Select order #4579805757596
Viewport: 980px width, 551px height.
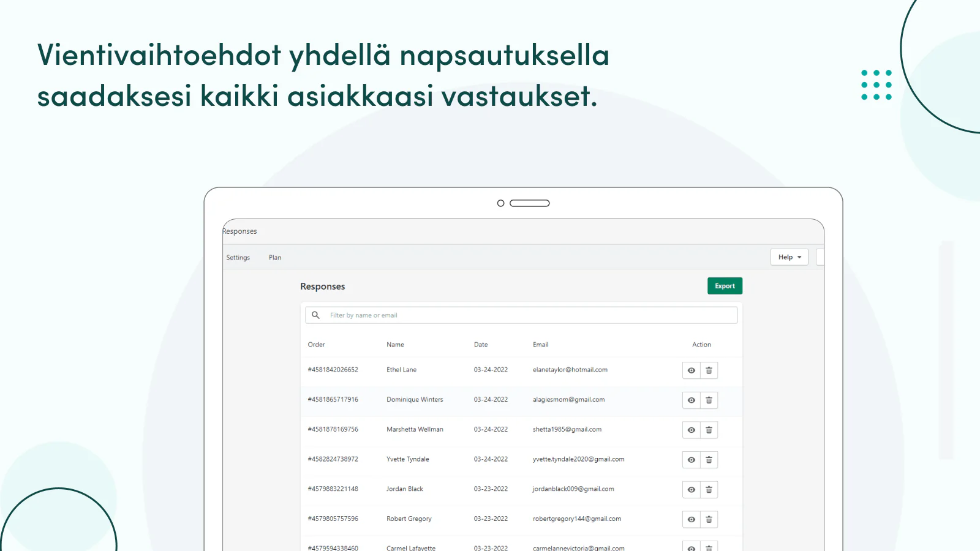click(333, 519)
